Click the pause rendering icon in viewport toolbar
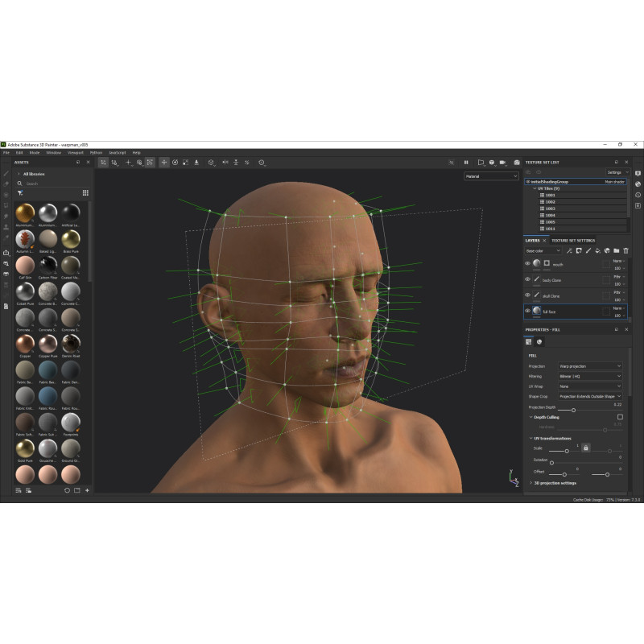The image size is (644, 644). click(x=465, y=163)
